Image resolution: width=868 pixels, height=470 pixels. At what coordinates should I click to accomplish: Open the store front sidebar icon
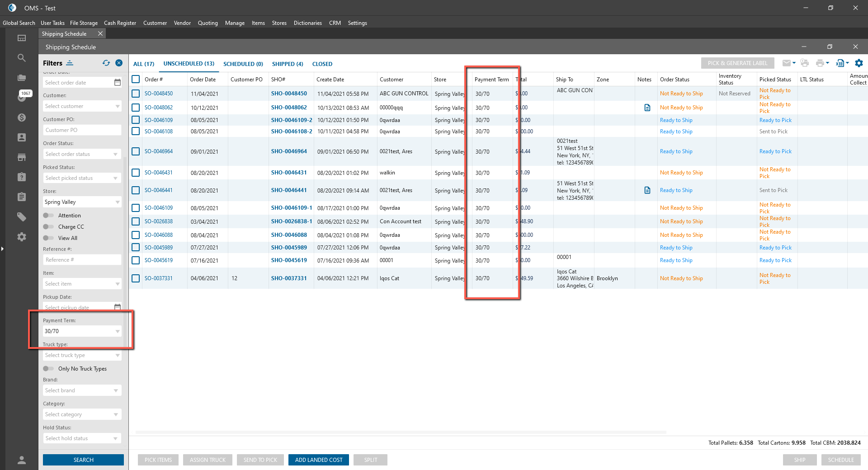(x=22, y=157)
